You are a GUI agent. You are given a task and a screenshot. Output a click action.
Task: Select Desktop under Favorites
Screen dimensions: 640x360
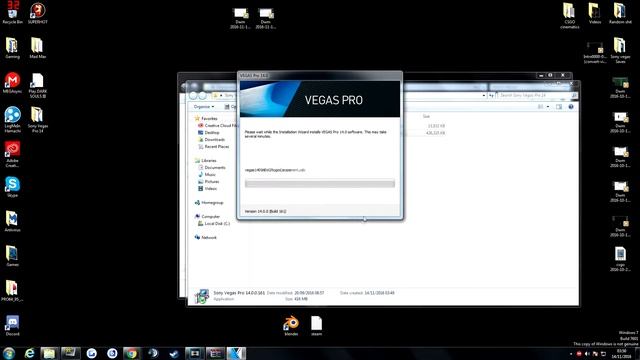tap(209, 133)
